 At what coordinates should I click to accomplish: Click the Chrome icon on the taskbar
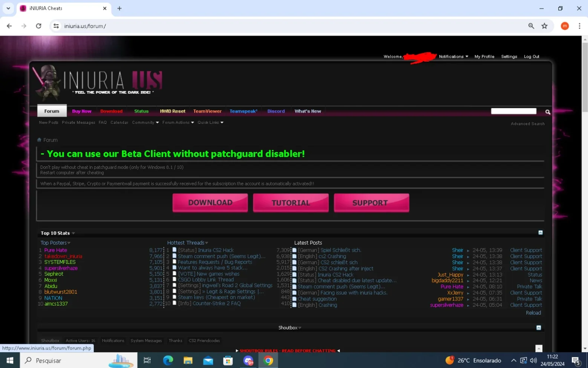tap(268, 360)
